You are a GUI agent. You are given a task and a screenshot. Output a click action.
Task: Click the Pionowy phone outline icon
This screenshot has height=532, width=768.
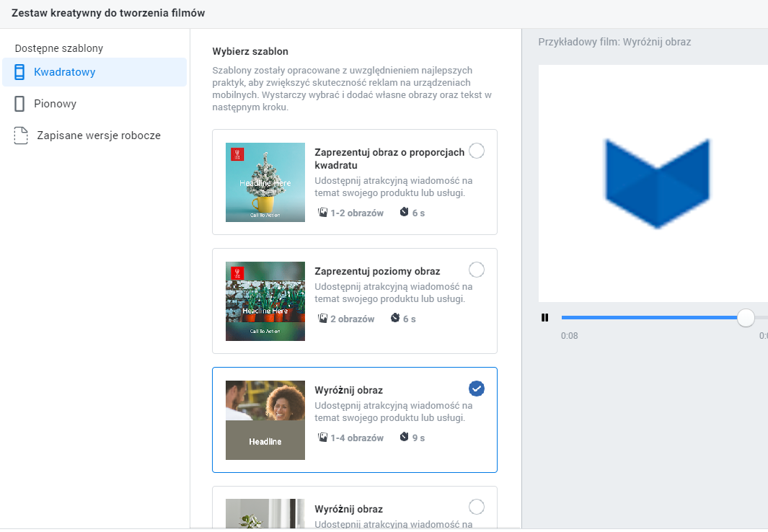tap(19, 104)
